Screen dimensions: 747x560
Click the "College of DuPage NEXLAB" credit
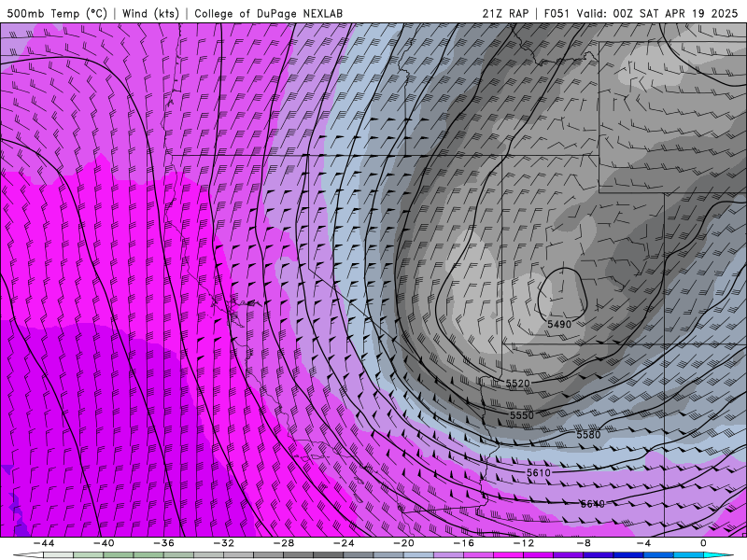[x=268, y=13]
